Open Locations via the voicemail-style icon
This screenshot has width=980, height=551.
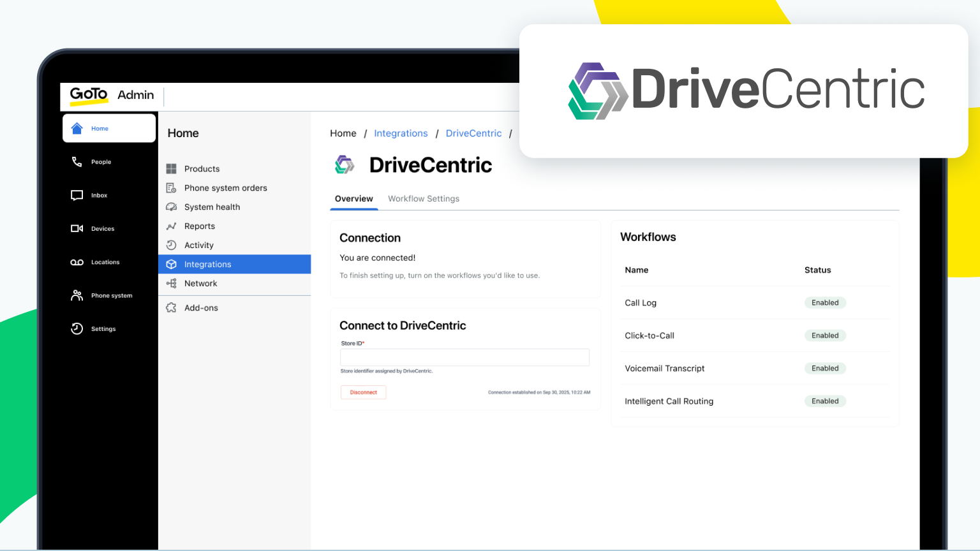[x=77, y=262]
